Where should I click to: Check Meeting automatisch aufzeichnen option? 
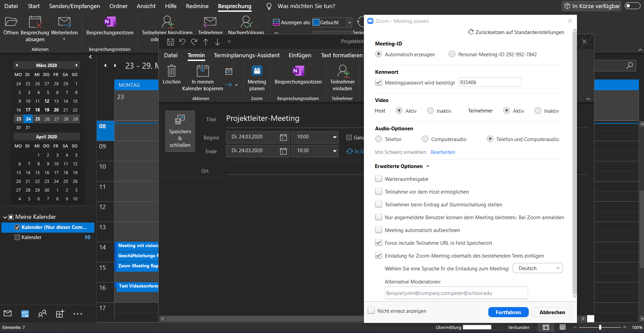[379, 230]
